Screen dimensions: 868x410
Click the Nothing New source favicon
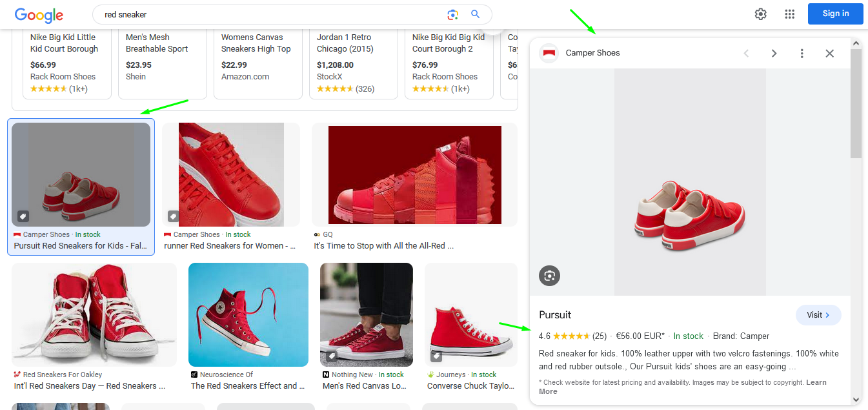[326, 374]
